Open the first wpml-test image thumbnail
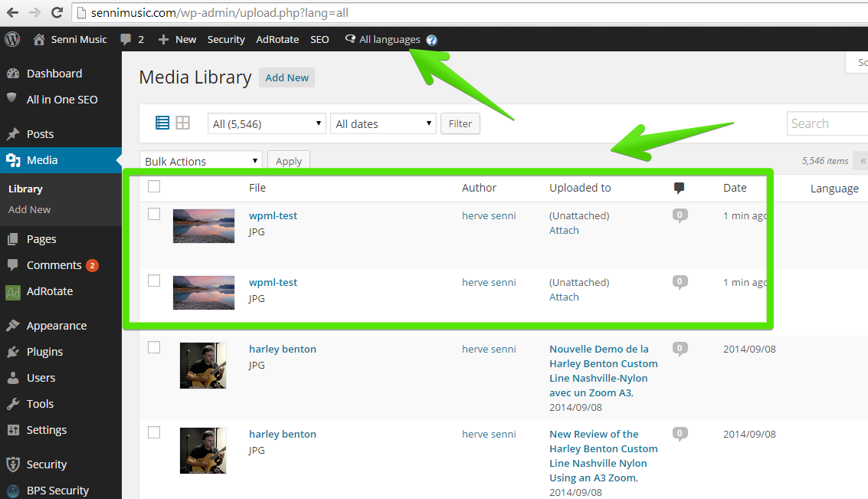 coord(204,226)
